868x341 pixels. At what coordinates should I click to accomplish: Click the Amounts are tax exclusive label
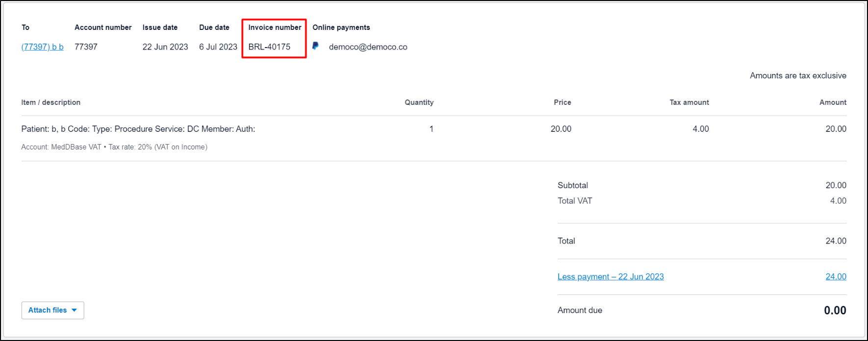[x=797, y=75]
